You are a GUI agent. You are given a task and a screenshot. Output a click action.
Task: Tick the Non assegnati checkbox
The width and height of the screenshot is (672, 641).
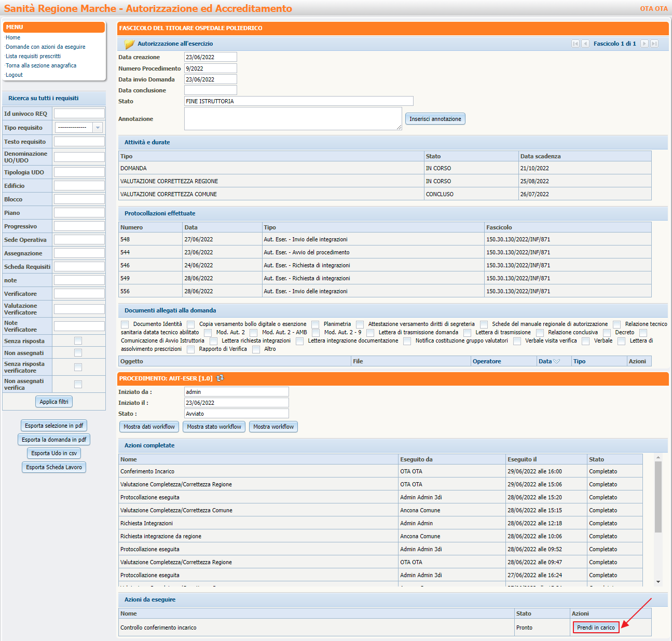[x=78, y=353]
